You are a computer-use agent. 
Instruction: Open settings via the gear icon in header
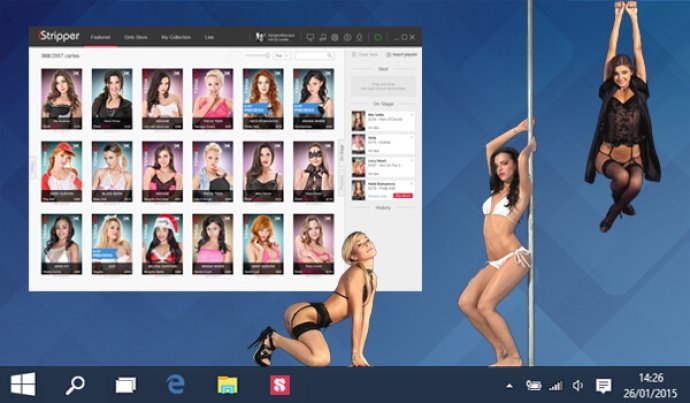click(335, 37)
